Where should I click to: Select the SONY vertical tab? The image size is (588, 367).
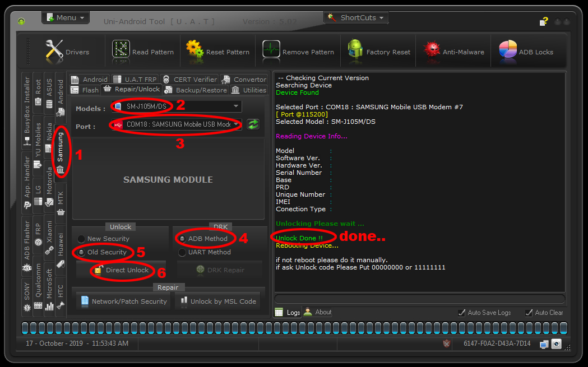tap(27, 298)
